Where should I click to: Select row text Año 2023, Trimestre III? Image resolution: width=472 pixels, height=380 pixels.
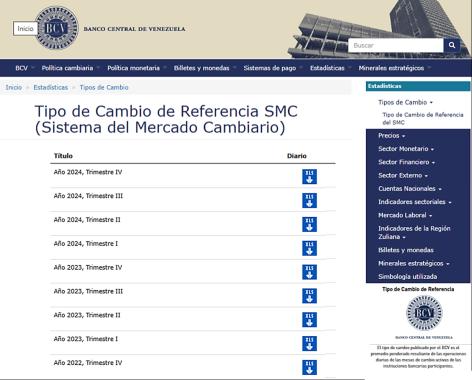pos(88,291)
